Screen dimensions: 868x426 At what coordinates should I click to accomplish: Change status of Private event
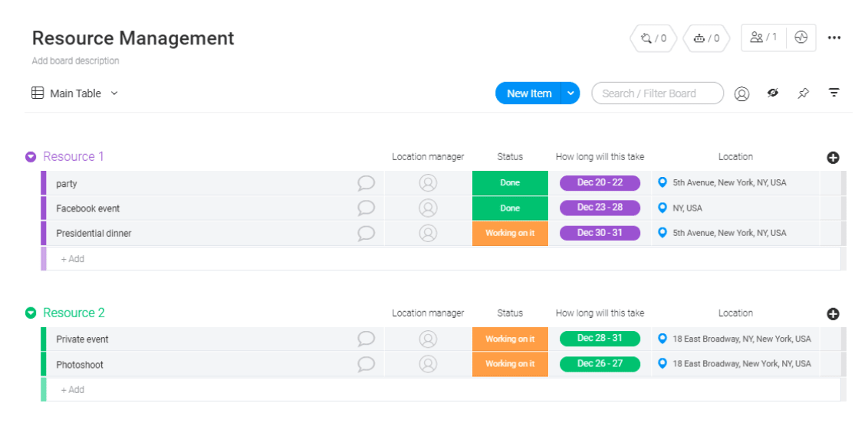click(x=510, y=339)
